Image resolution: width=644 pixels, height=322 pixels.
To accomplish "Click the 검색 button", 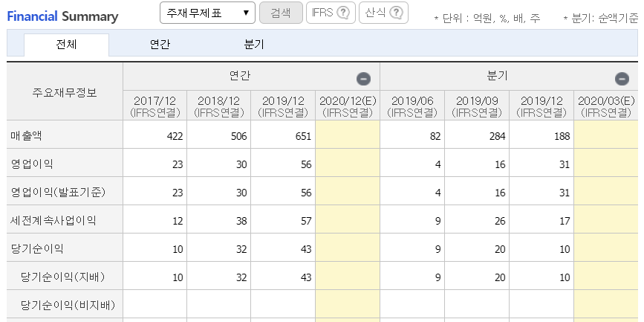I will 281,13.
